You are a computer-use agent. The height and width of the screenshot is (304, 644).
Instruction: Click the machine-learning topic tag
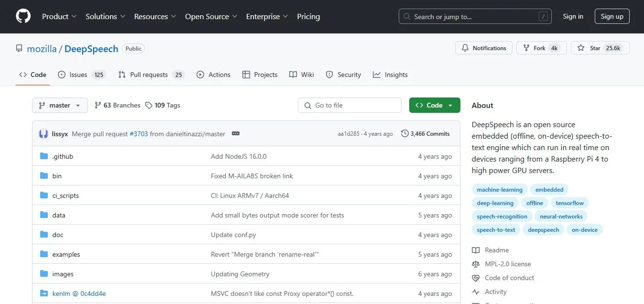(x=500, y=190)
